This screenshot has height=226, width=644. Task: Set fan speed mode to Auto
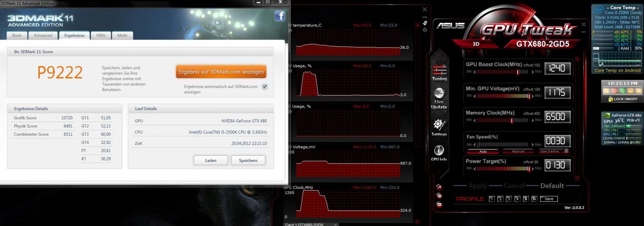[x=483, y=151]
